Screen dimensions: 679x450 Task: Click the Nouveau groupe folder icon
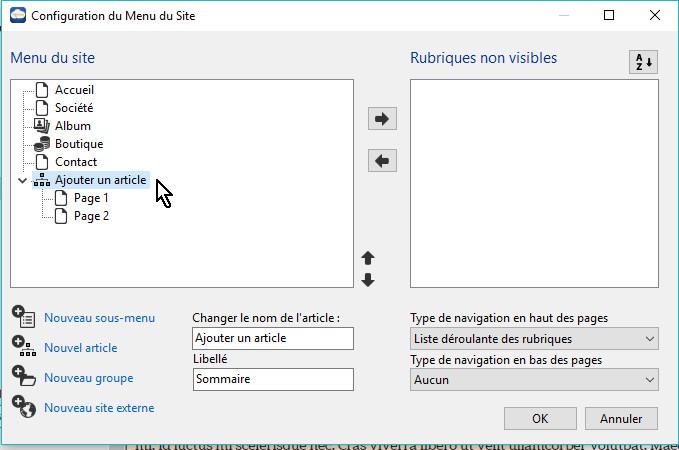[23, 377]
